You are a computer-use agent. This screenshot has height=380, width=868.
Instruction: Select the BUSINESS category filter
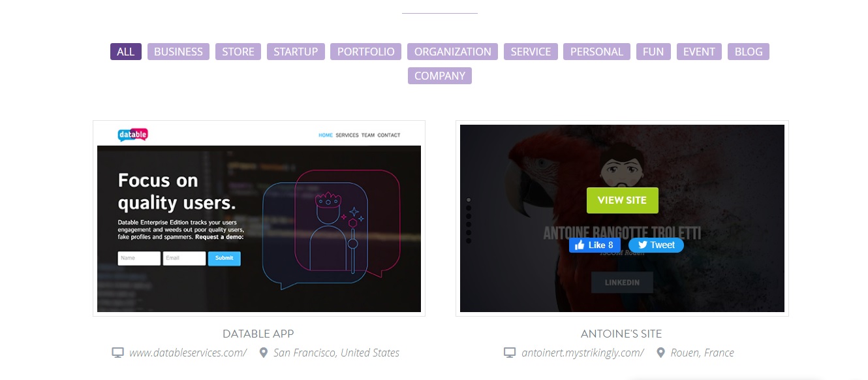tap(178, 52)
